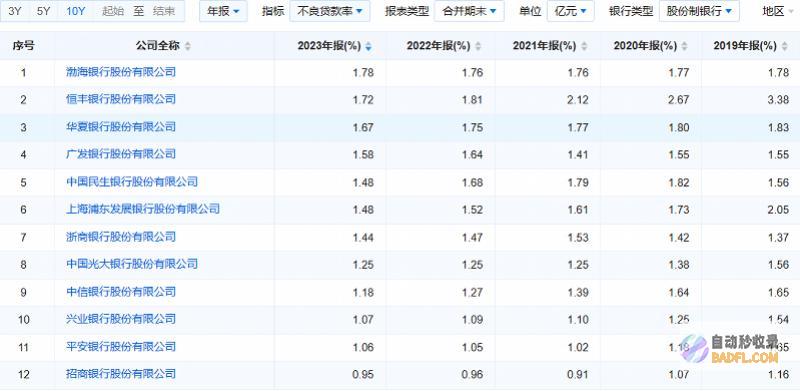Click 广发银行 2022 value 1.64
The image size is (800, 391).
472,154
